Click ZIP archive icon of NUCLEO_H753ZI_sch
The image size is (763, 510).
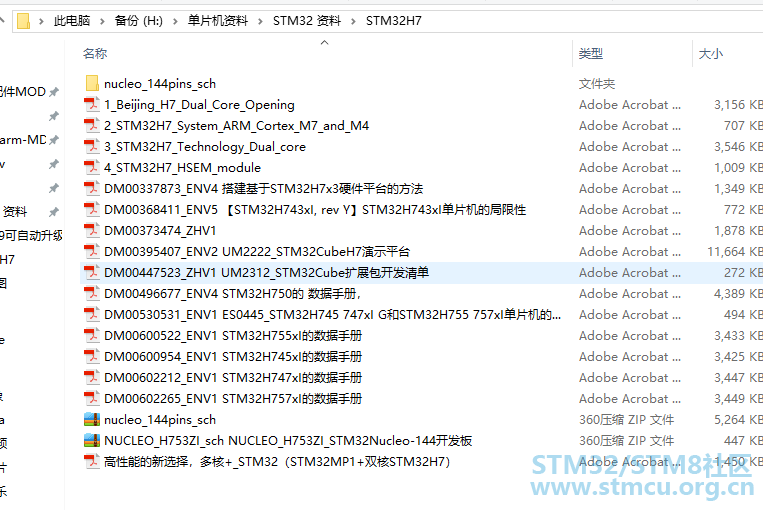tap(92, 440)
